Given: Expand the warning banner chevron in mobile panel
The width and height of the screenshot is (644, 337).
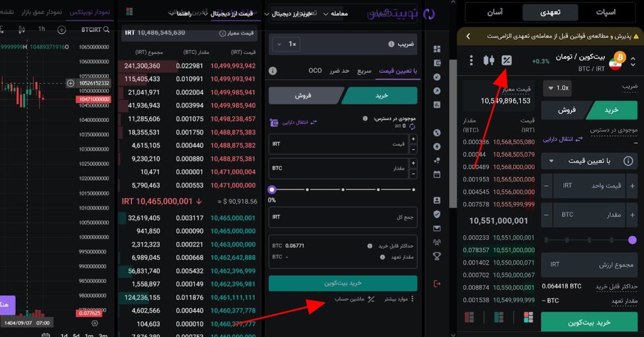Looking at the screenshot, I should pos(468,36).
